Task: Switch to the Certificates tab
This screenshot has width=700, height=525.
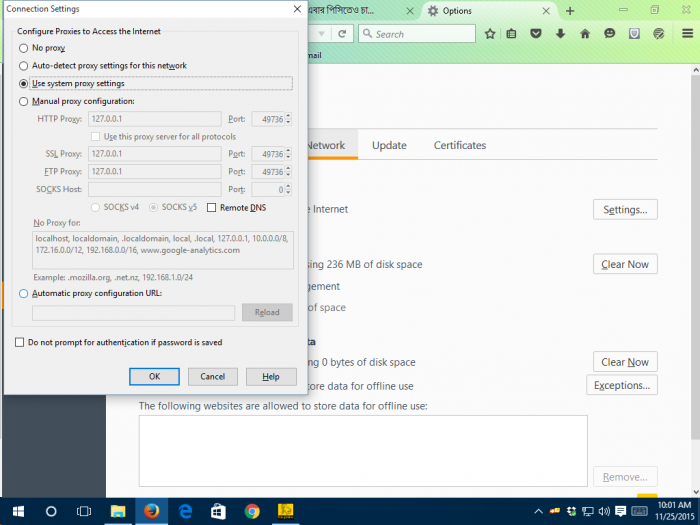Action: (460, 146)
